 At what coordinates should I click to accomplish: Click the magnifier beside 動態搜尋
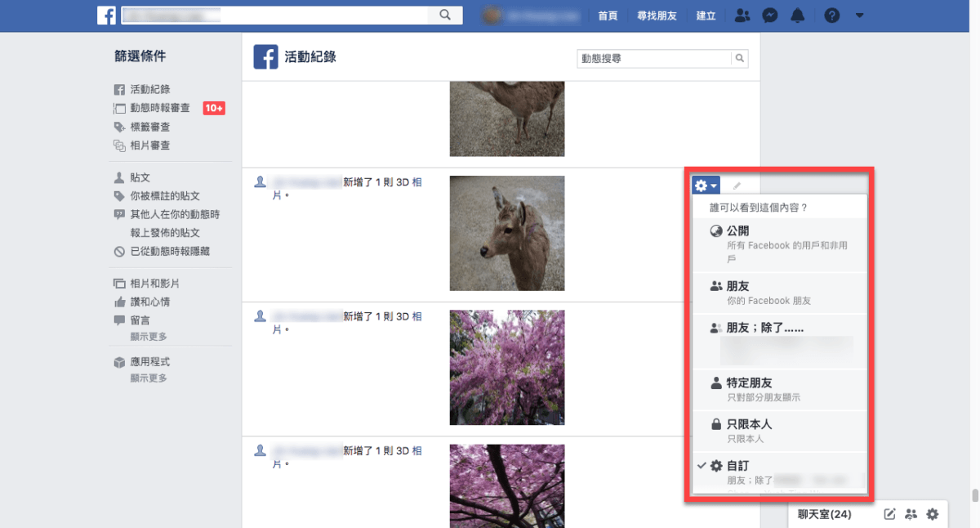[739, 59]
